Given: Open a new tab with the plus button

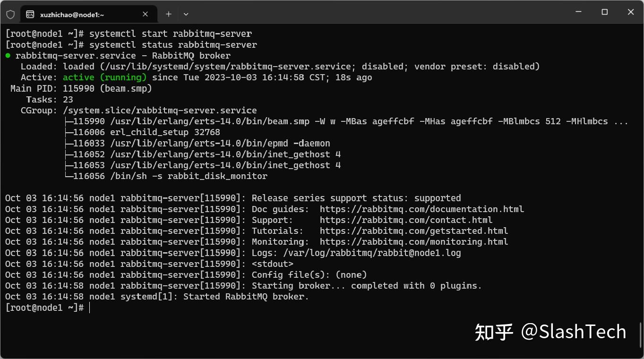Looking at the screenshot, I should (x=168, y=13).
